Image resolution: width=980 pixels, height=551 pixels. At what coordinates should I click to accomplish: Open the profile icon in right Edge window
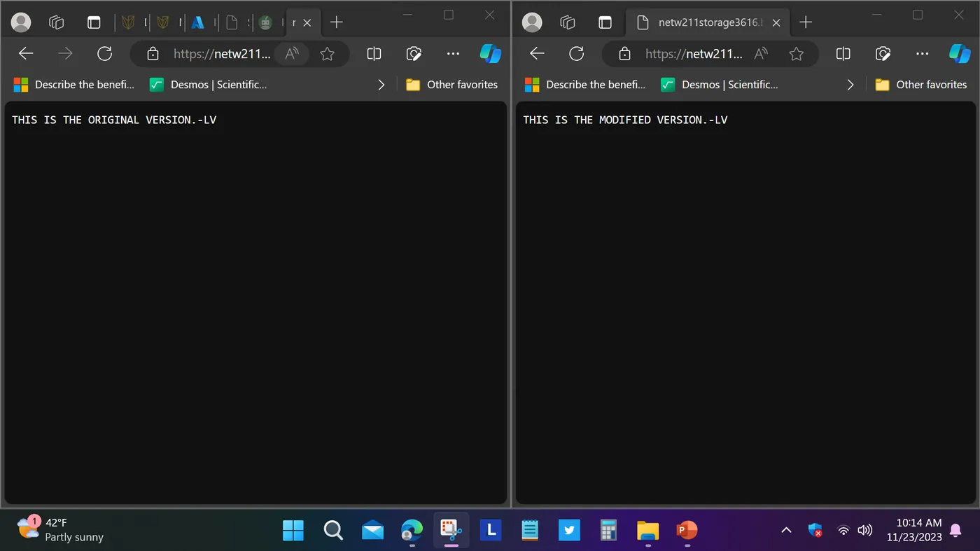click(x=532, y=22)
